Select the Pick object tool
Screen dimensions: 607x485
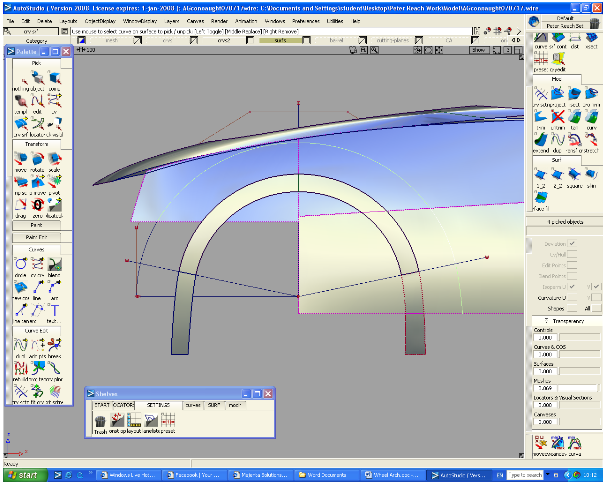[x=38, y=79]
